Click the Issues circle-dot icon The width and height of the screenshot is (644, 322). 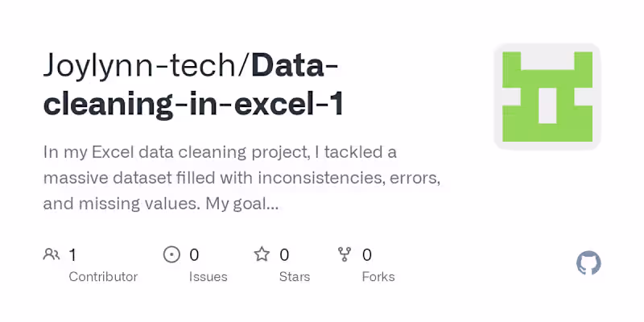[171, 255]
